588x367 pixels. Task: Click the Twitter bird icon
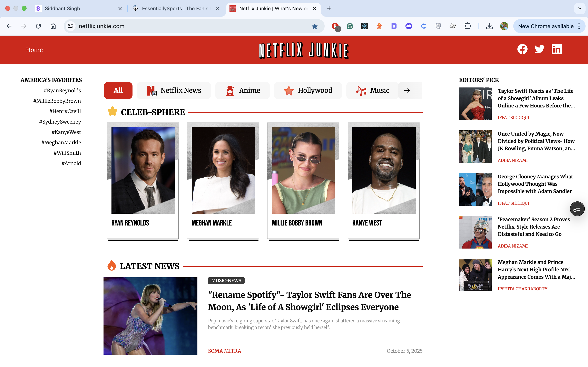[539, 49]
